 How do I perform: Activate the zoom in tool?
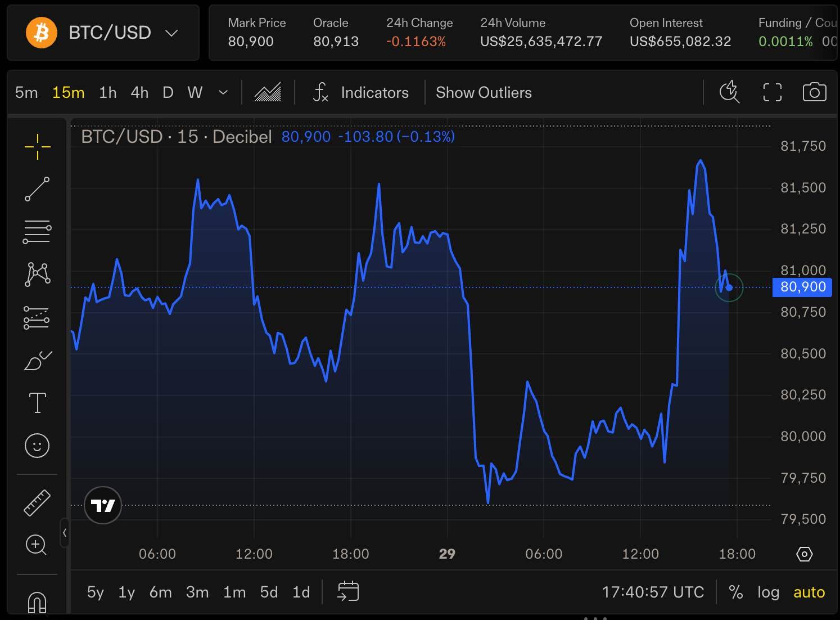[37, 545]
